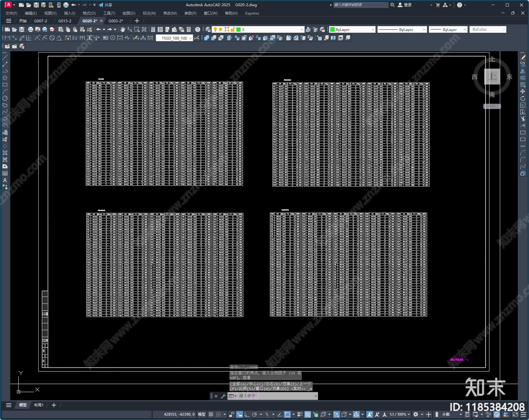Click the Help question mark toolbar icon
Image resolution: width=529 pixels, height=420 pixels.
tap(198, 29)
